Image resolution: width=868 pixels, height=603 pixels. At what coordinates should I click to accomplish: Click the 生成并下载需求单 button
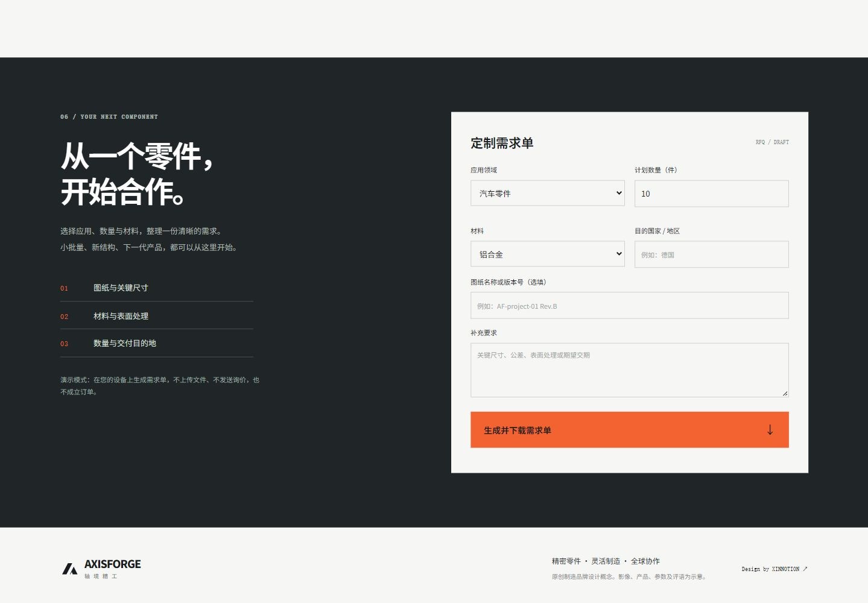tap(630, 430)
